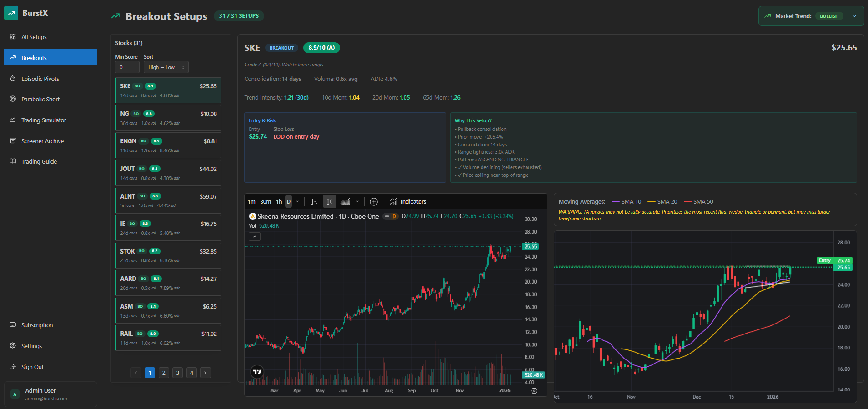Viewport: 868px width, 409px height.
Task: Expand the Market Trend dropdown chevron
Action: pyautogui.click(x=854, y=16)
